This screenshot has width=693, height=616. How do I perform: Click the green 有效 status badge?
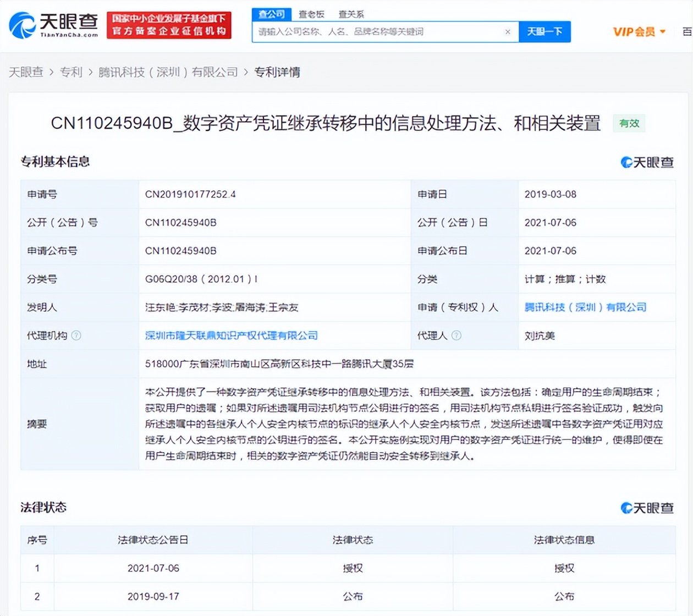tap(629, 124)
